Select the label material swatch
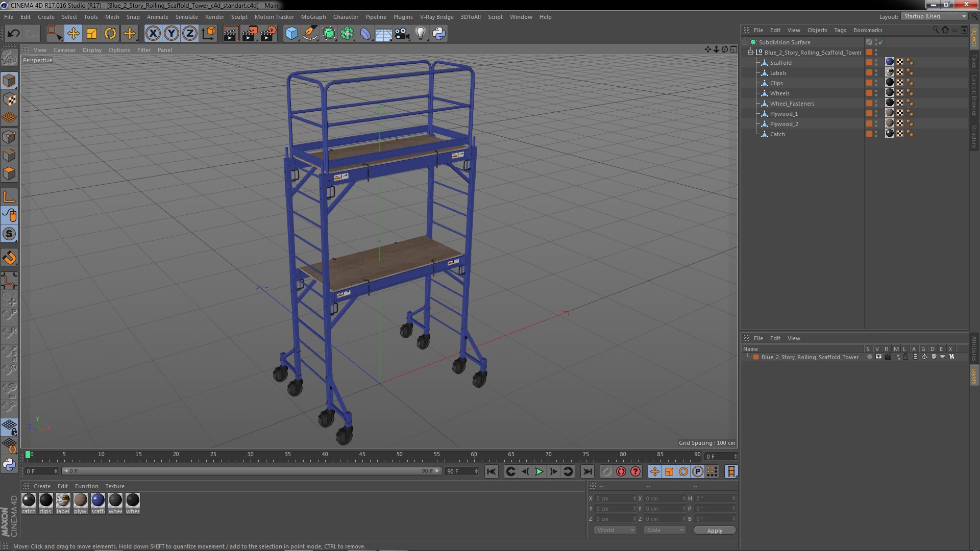This screenshot has height=551, width=980. [x=63, y=500]
